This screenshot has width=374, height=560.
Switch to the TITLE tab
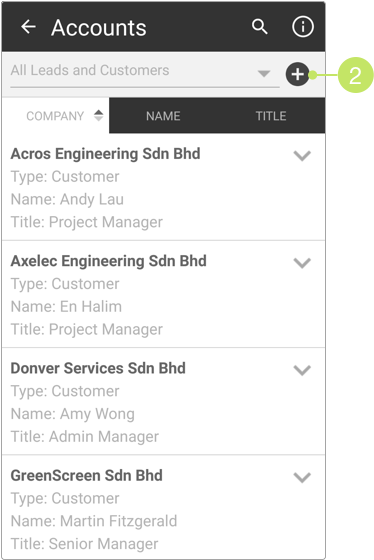(271, 116)
